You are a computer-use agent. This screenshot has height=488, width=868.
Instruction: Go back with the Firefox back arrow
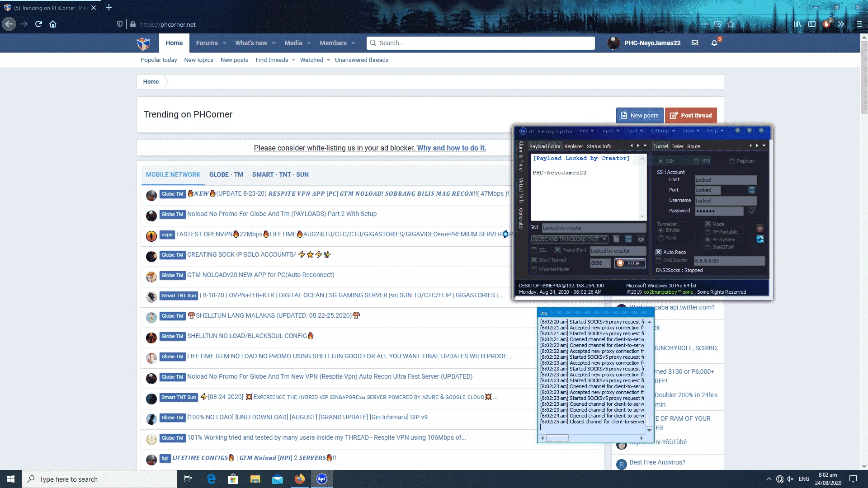tap(9, 24)
